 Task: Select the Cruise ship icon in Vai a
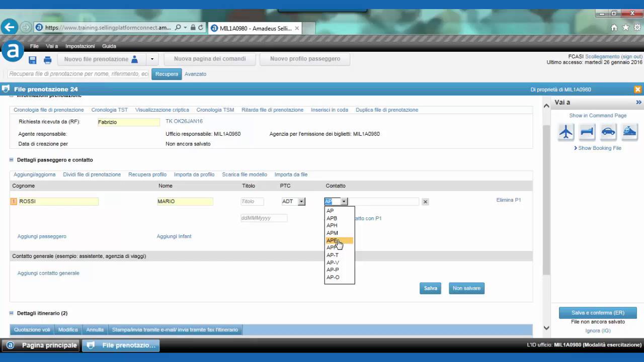tap(629, 132)
